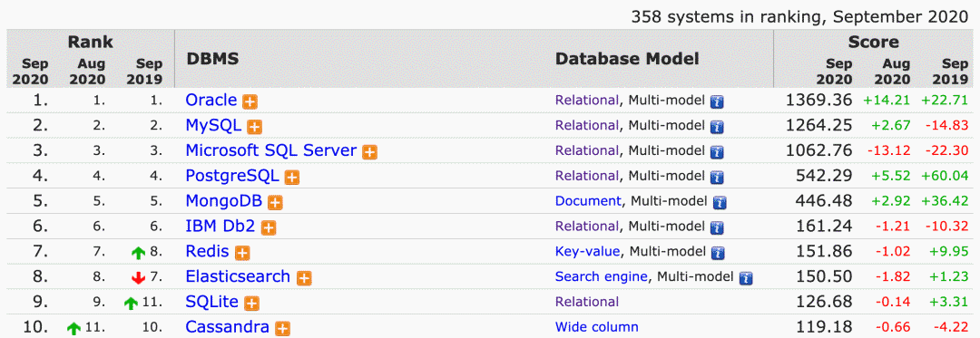The image size is (980, 338).
Task: Open info icon in Microsoft SQL Server row
Action: [717, 152]
